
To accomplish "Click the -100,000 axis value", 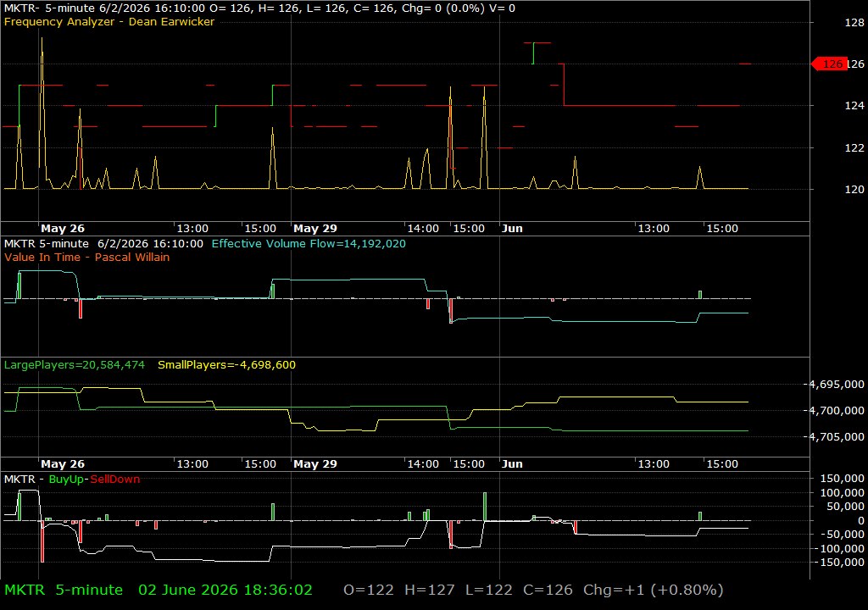I will (x=839, y=548).
